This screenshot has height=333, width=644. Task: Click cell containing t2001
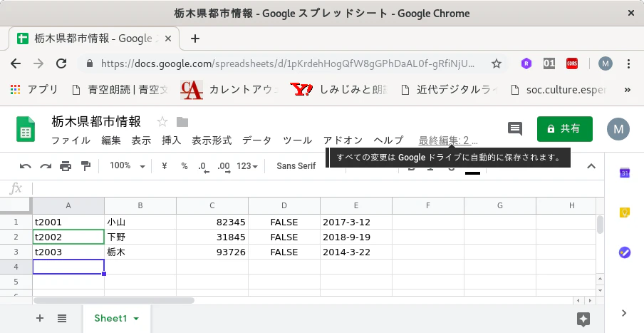coord(68,222)
